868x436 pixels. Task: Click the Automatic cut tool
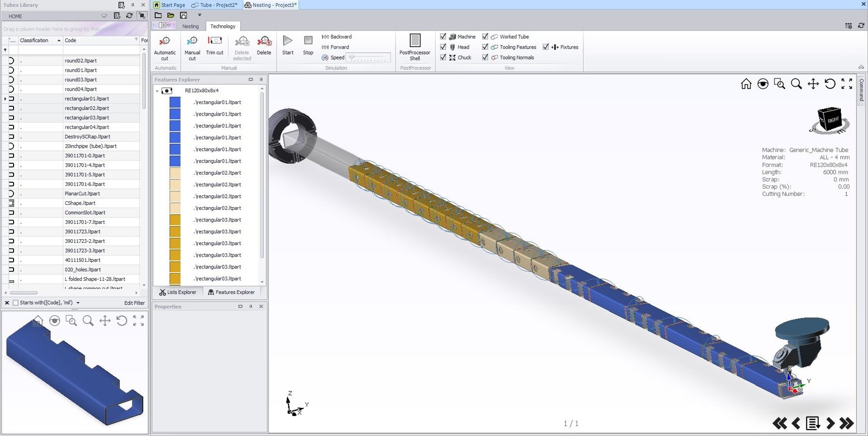[164, 47]
